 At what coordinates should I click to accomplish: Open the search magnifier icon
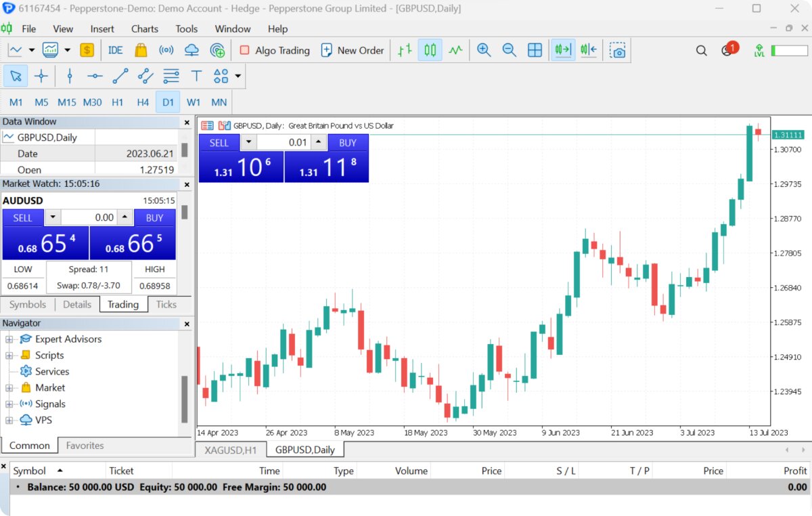701,50
